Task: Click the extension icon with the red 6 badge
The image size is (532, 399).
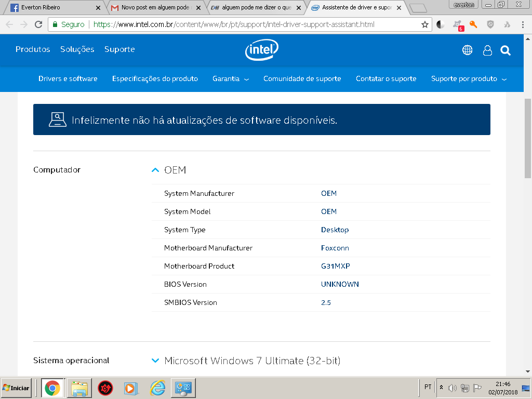Action: point(458,25)
